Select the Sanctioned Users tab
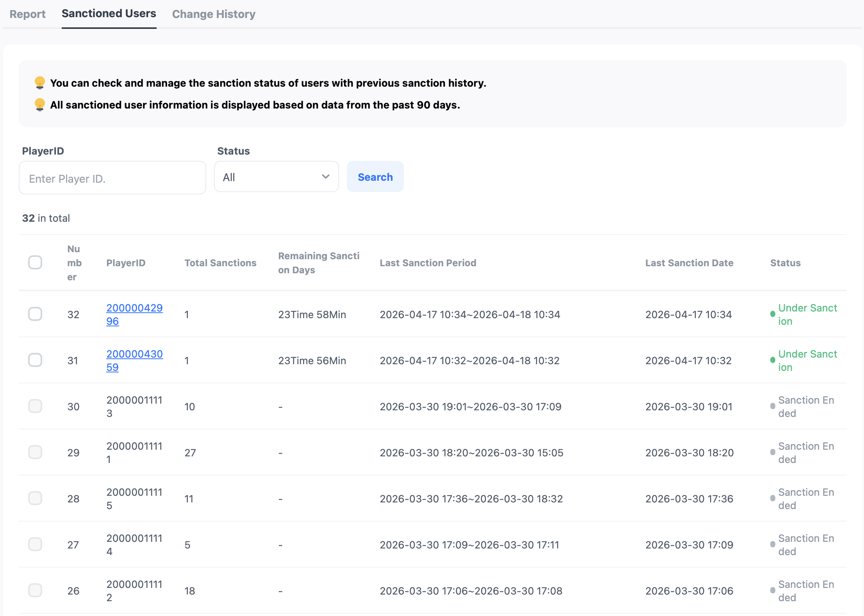The image size is (864, 616). [x=109, y=14]
